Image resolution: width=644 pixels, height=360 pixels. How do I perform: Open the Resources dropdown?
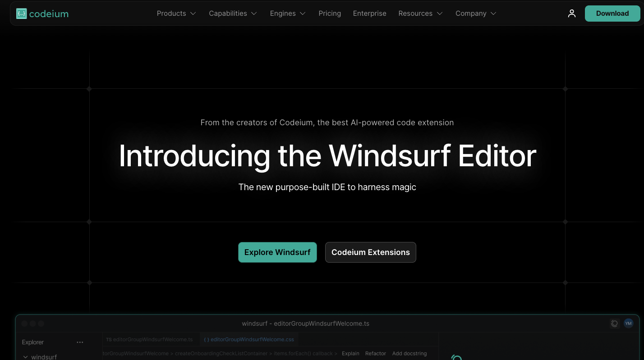tap(420, 14)
